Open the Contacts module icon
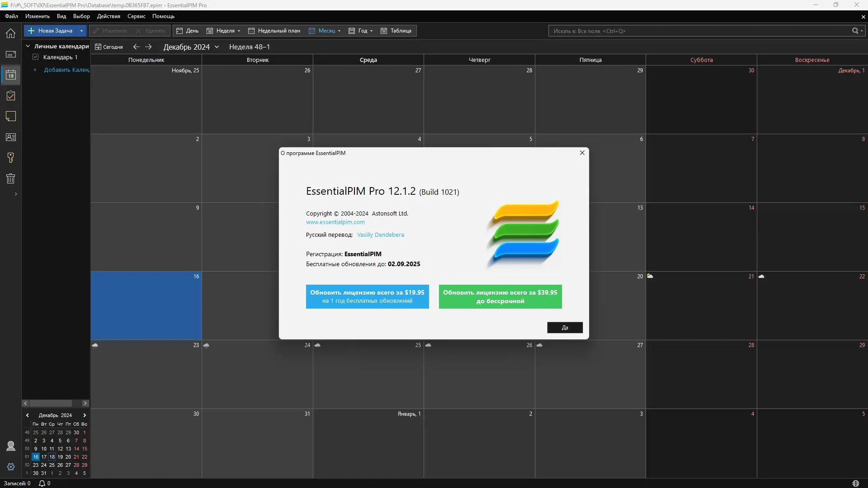The width and height of the screenshot is (868, 488). (10, 137)
